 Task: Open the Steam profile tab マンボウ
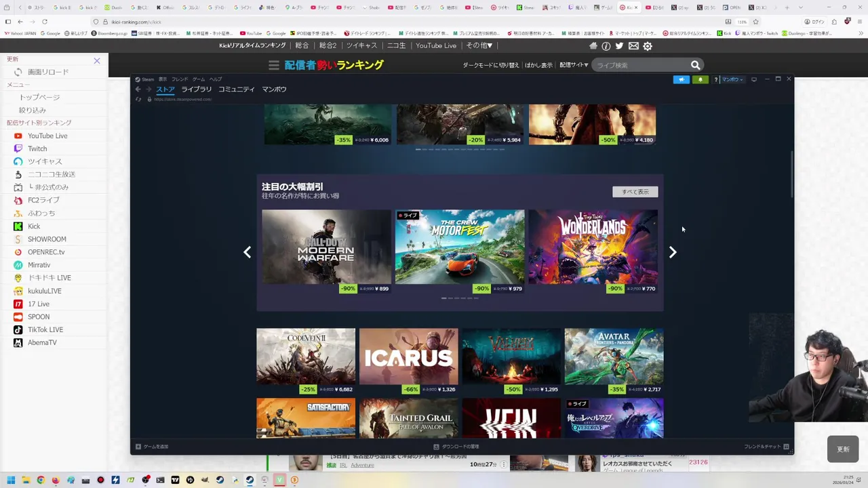click(x=275, y=89)
